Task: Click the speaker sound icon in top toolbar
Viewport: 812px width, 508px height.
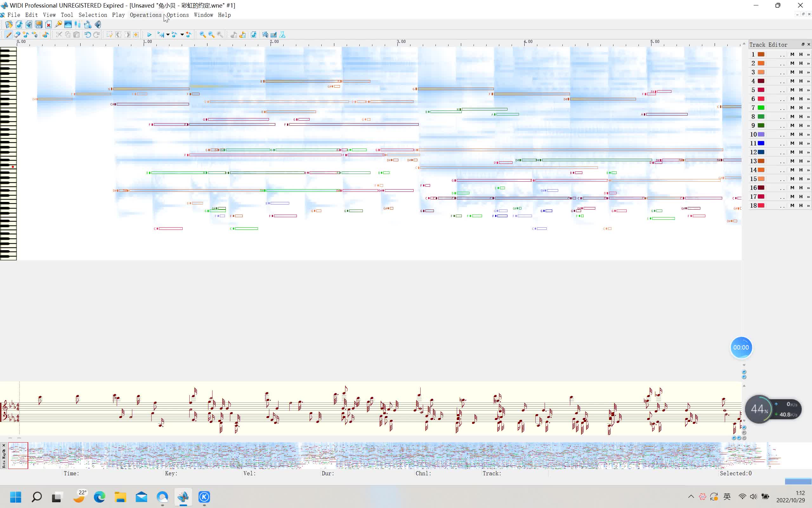Action: click(x=98, y=24)
